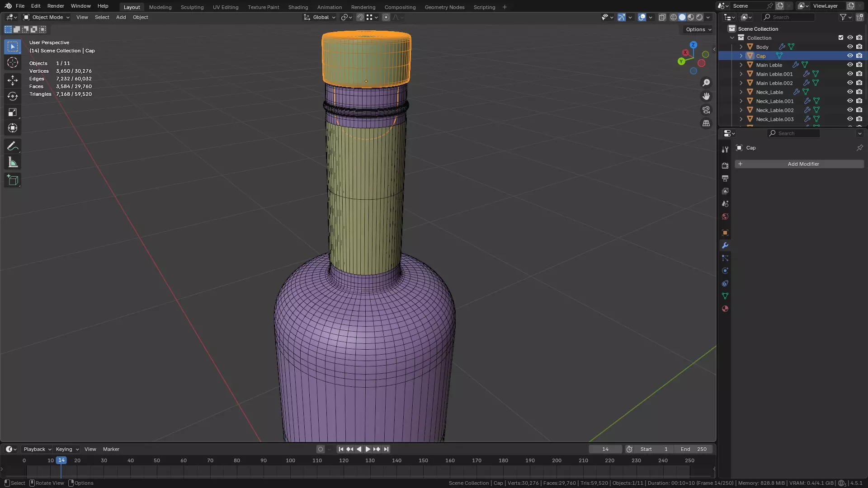Play the animation in reverse
The width and height of the screenshot is (868, 488).
[359, 449]
